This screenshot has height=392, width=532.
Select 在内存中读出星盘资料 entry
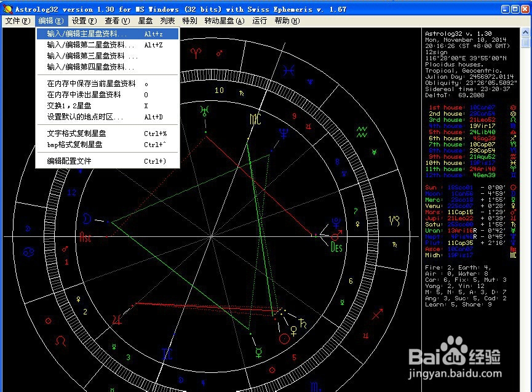[108, 95]
